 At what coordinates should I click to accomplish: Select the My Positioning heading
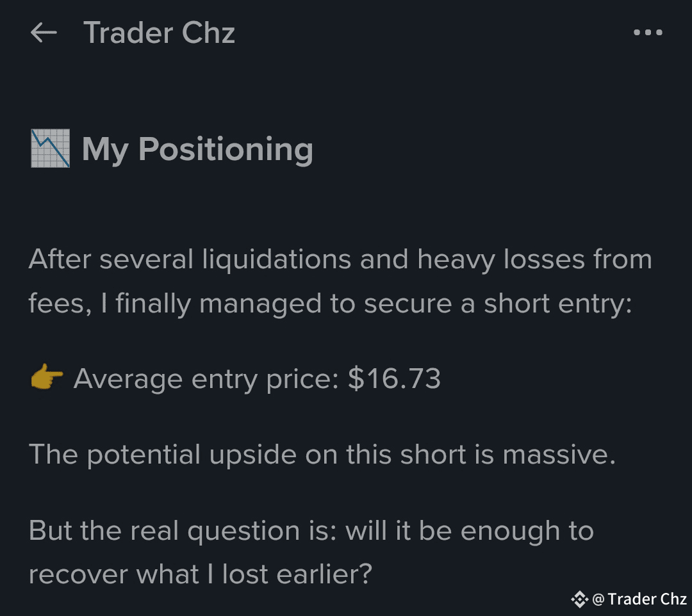tap(197, 149)
